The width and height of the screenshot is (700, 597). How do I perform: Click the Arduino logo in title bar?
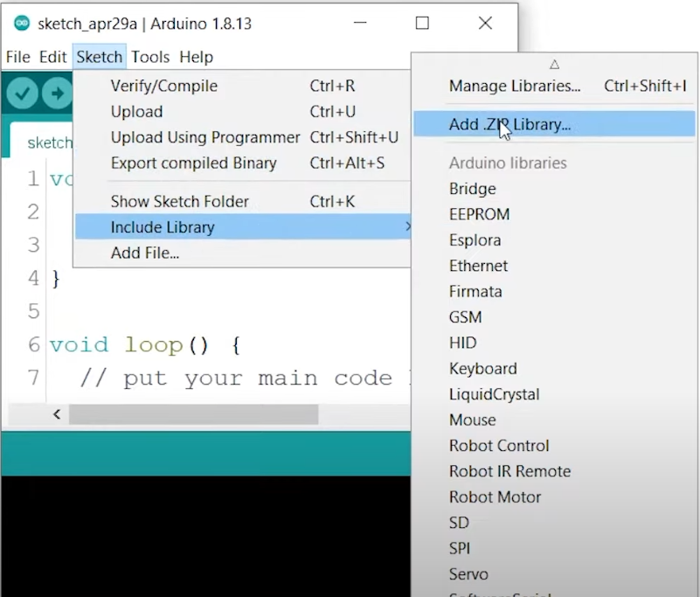coord(22,24)
